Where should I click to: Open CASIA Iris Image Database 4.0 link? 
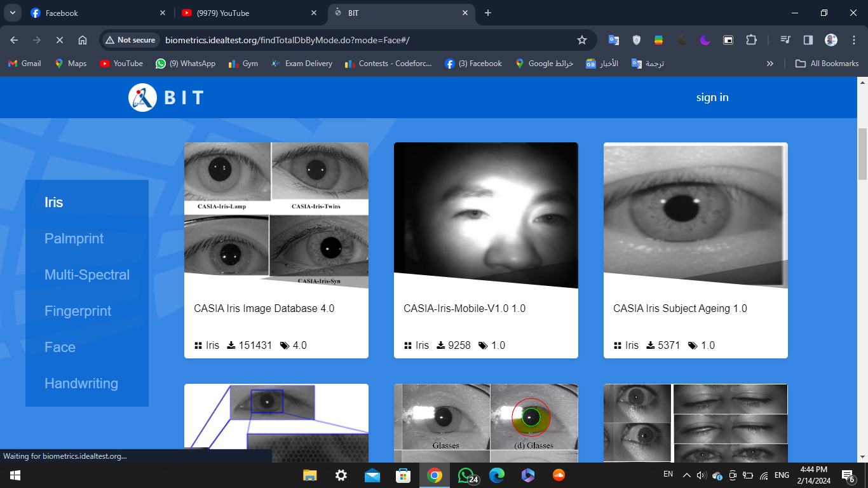(x=264, y=309)
